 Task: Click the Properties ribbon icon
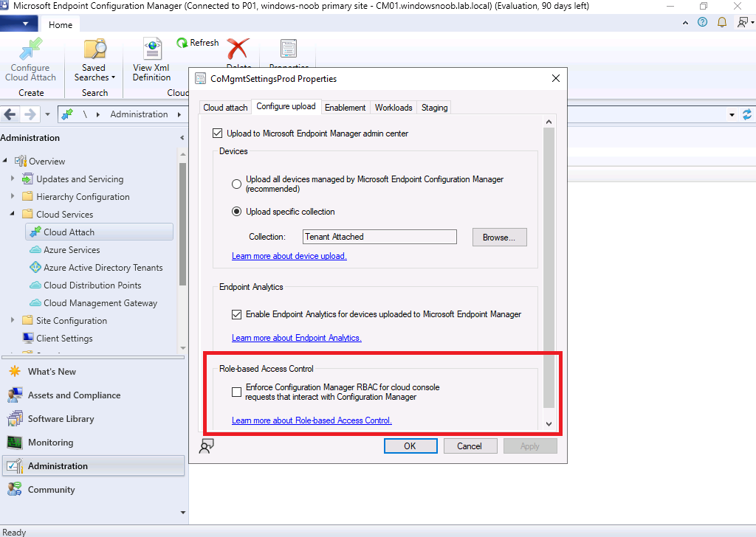click(x=289, y=49)
